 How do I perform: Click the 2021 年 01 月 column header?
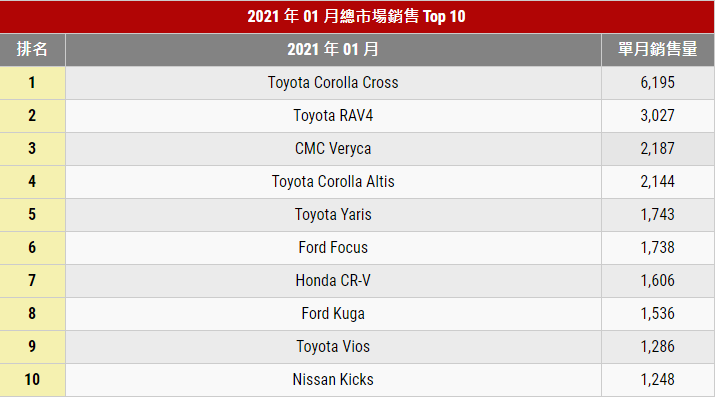point(333,49)
